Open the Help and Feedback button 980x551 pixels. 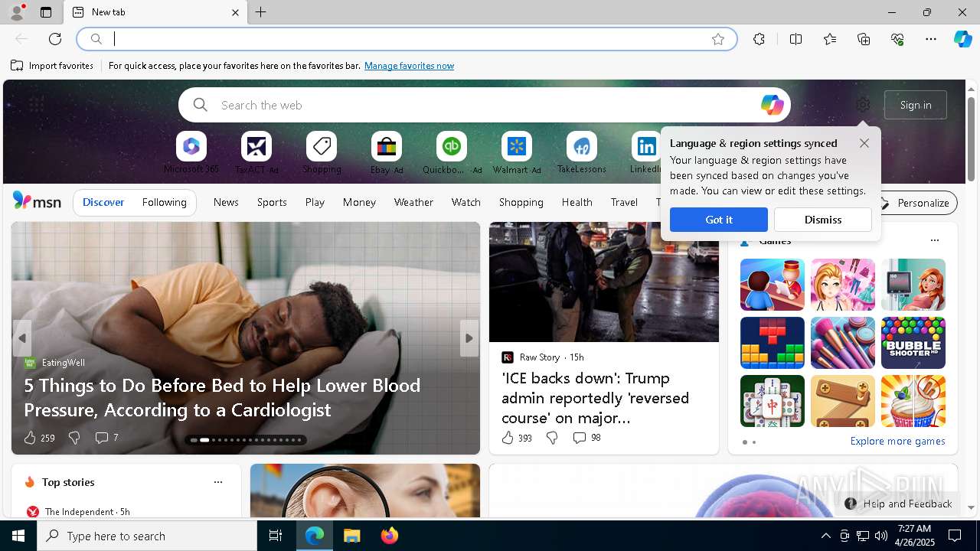[x=898, y=504]
